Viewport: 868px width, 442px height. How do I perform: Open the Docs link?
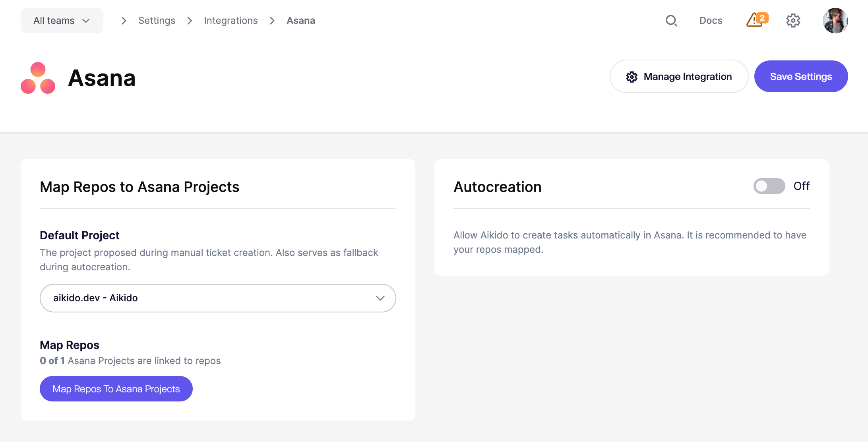[711, 21]
